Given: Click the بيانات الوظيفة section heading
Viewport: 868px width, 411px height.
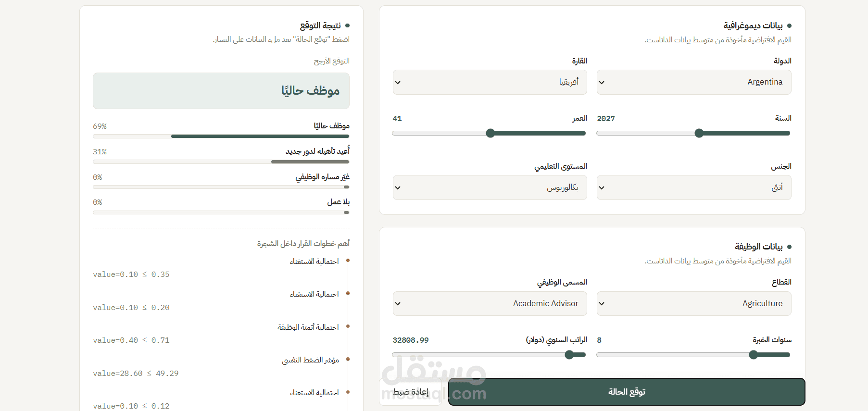Looking at the screenshot, I should (758, 247).
